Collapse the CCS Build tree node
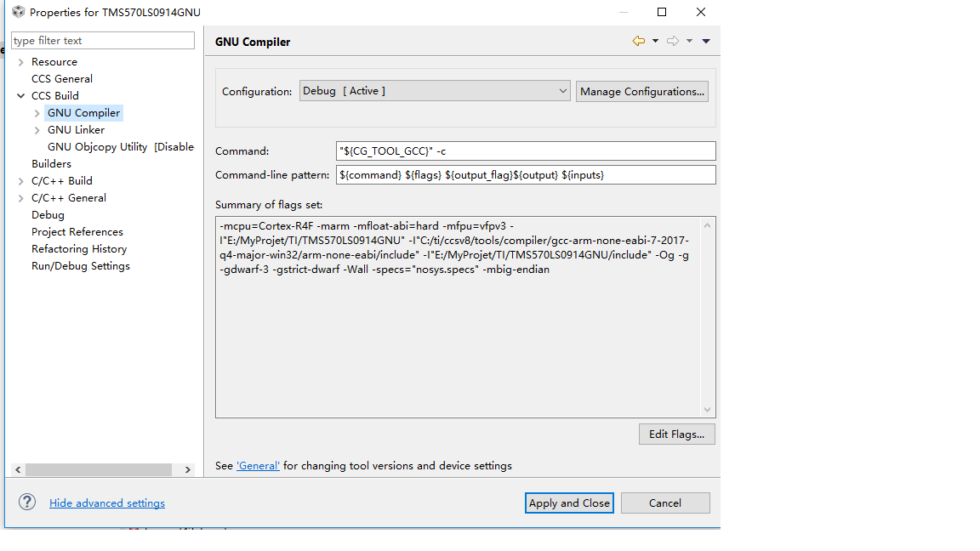980x551 pixels. (x=21, y=96)
